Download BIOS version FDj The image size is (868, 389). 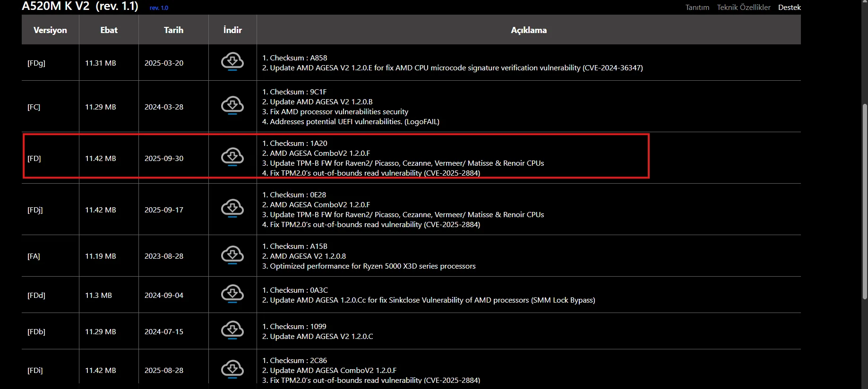[x=232, y=209]
